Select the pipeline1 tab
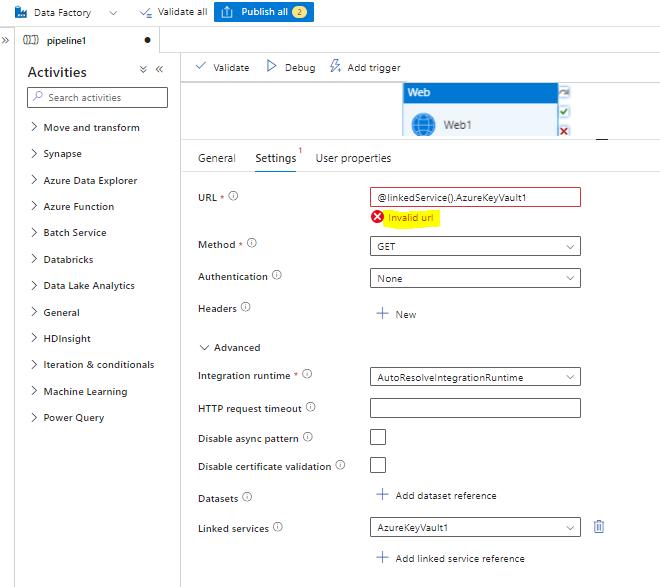This screenshot has width=660, height=587. click(x=66, y=40)
